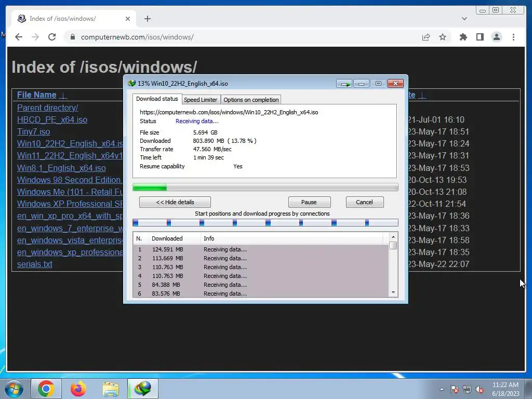Click the connections progress segment bar
Screen dimensions: 532x399
click(265, 222)
